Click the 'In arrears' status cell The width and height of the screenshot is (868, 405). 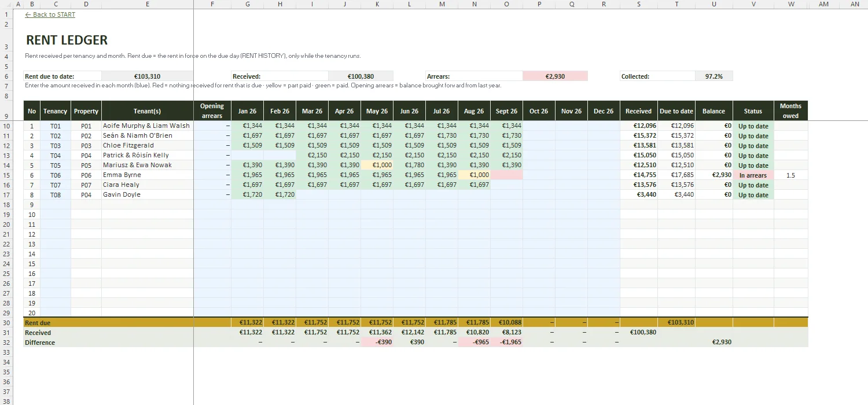753,175
